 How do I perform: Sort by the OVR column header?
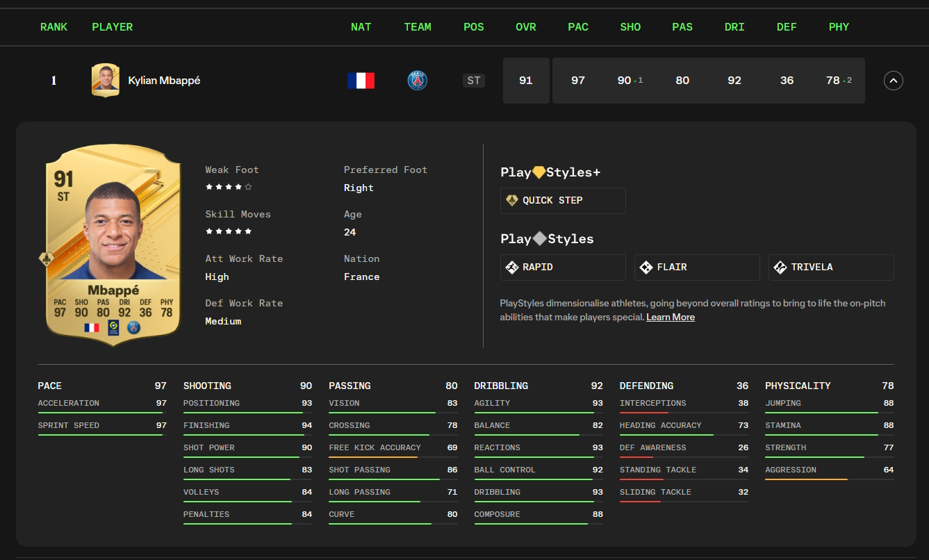pyautogui.click(x=526, y=27)
